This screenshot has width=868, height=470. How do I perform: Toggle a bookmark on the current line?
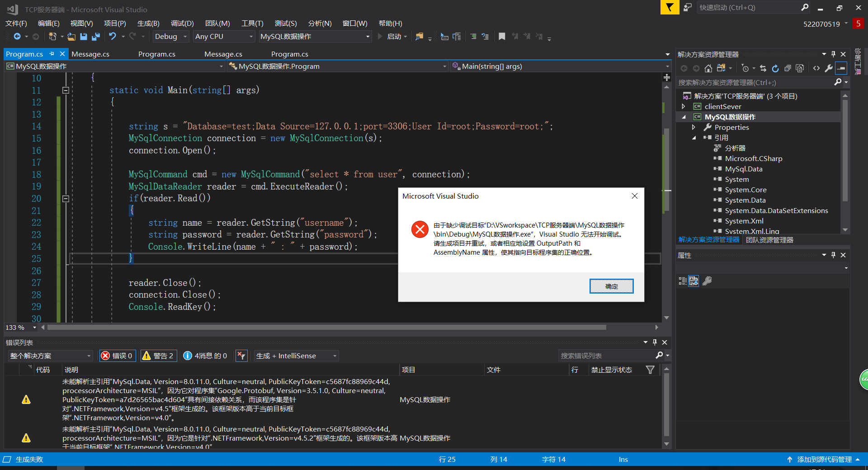[502, 37]
